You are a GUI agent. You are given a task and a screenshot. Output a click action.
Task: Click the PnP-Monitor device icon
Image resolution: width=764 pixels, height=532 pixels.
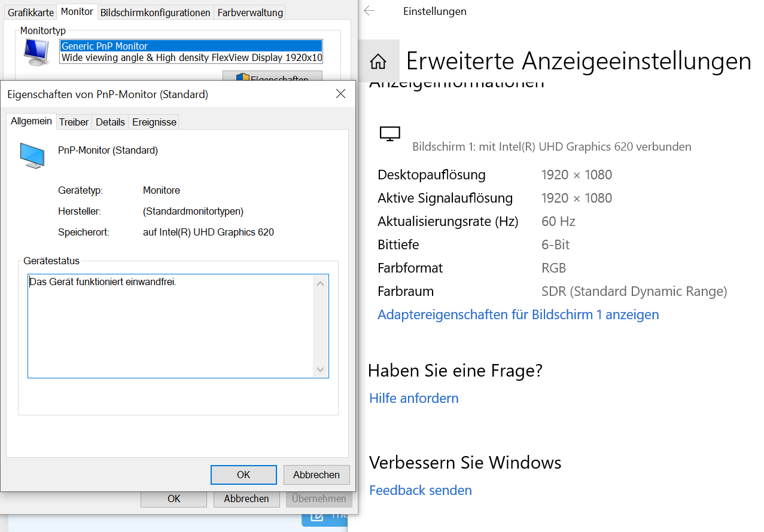coord(32,154)
